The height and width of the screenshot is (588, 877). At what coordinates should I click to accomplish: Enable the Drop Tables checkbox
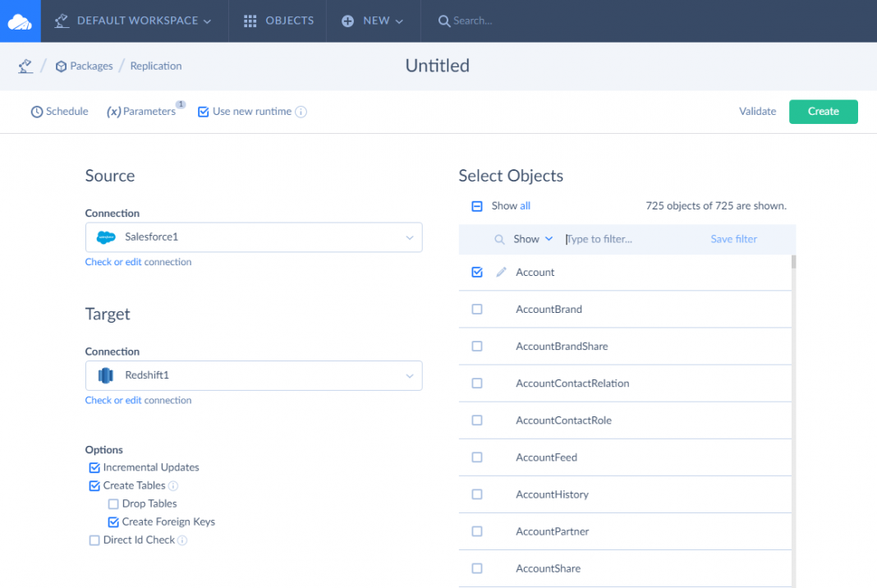click(x=113, y=504)
